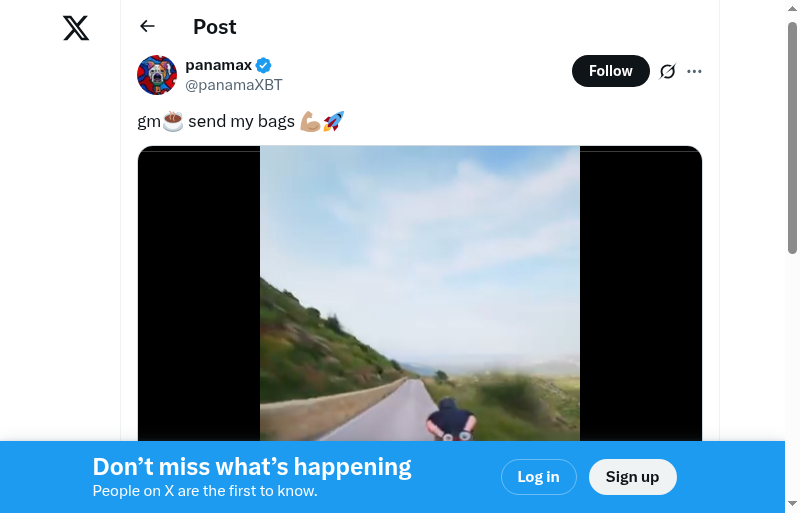800x513 pixels.
Task: Open the Grok explain icon
Action: tap(668, 71)
